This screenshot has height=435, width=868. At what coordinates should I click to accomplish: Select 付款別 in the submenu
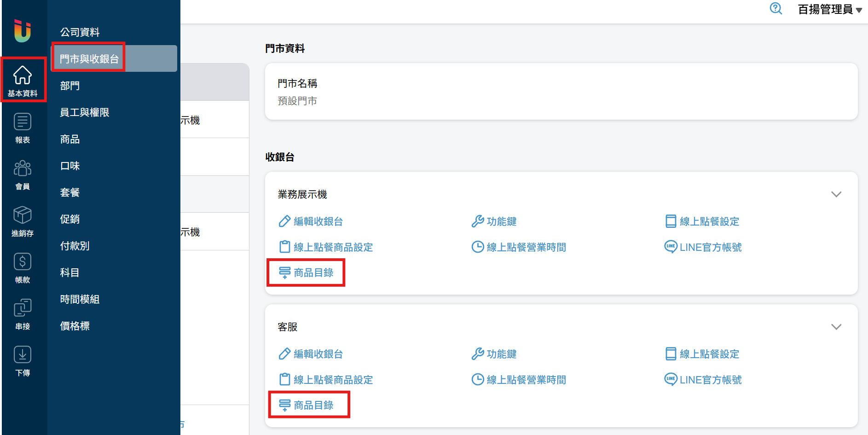pos(75,246)
